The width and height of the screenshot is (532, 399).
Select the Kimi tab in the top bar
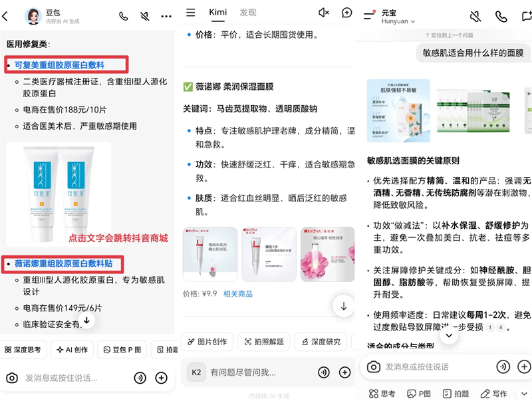(217, 12)
